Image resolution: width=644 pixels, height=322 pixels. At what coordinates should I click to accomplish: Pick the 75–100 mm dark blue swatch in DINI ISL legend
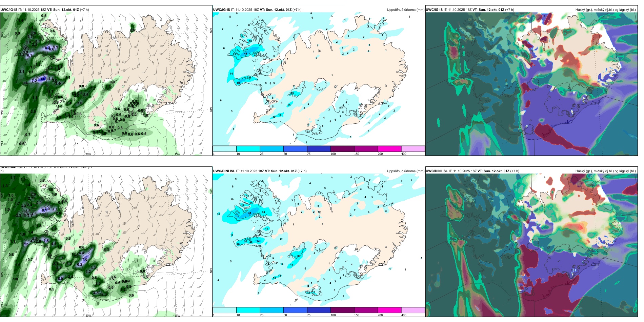pos(319,310)
